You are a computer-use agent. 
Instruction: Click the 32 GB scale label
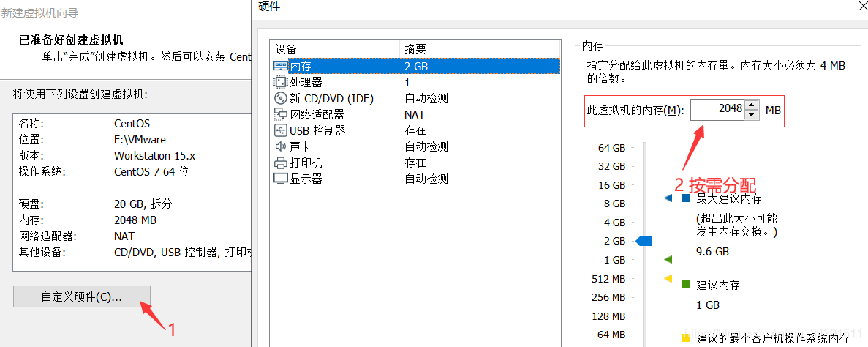[x=612, y=166]
